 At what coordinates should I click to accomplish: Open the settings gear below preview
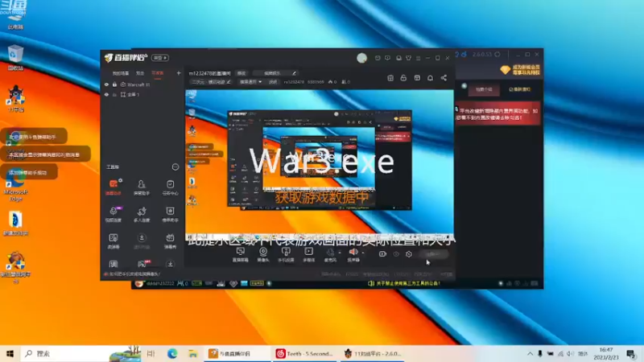[409, 254]
